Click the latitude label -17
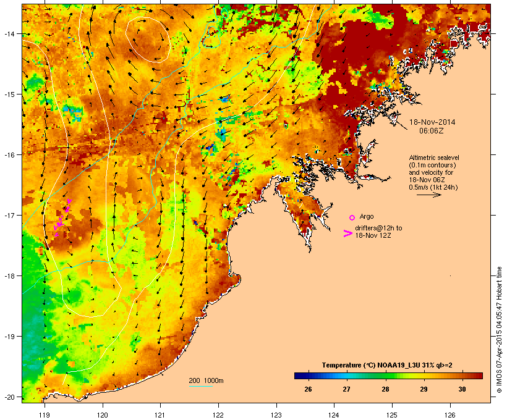The width and height of the screenshot is (507, 420). [x=9, y=215]
